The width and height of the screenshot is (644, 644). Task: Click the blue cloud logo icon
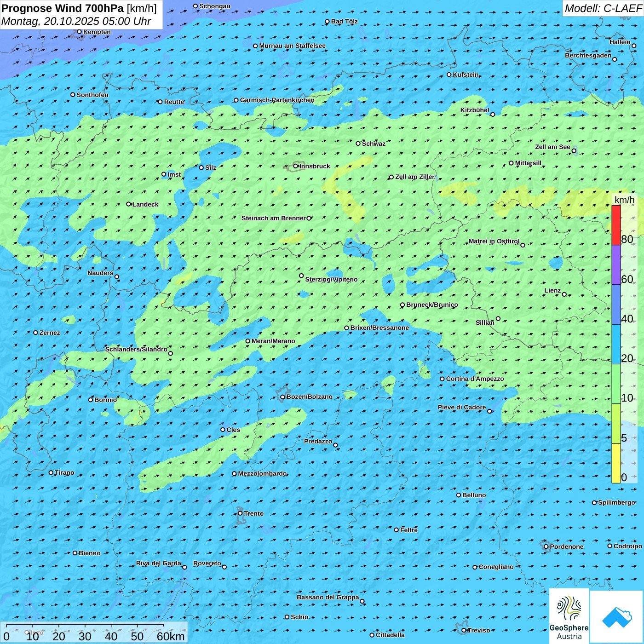coord(616,616)
